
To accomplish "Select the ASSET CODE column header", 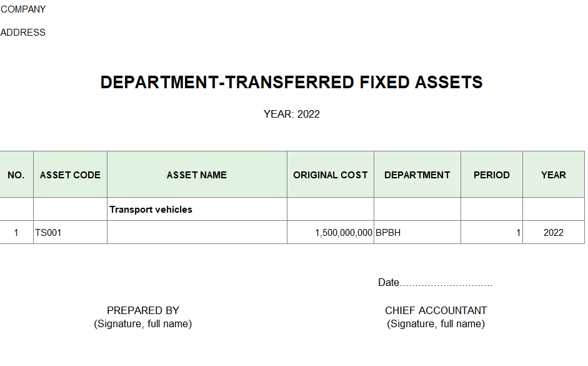I will click(x=70, y=175).
